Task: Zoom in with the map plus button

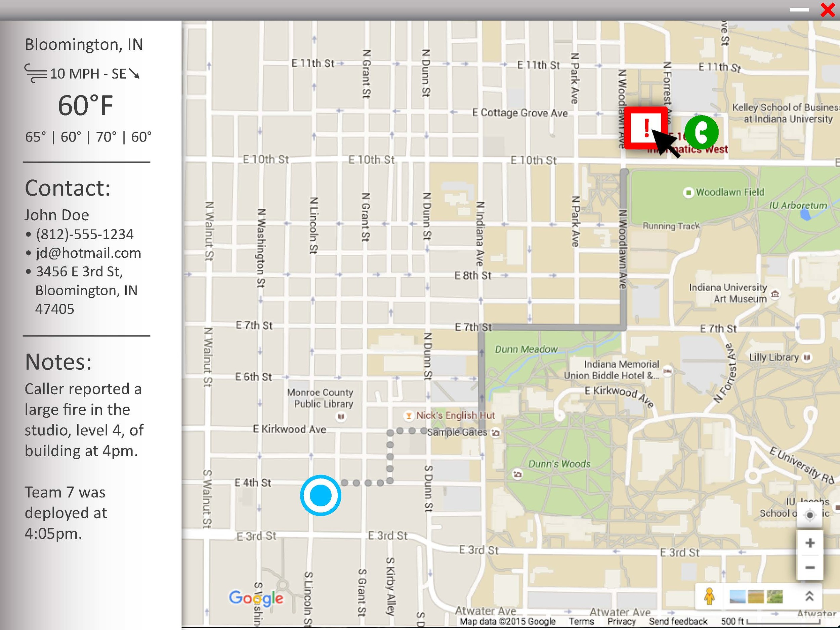Action: 810,543
